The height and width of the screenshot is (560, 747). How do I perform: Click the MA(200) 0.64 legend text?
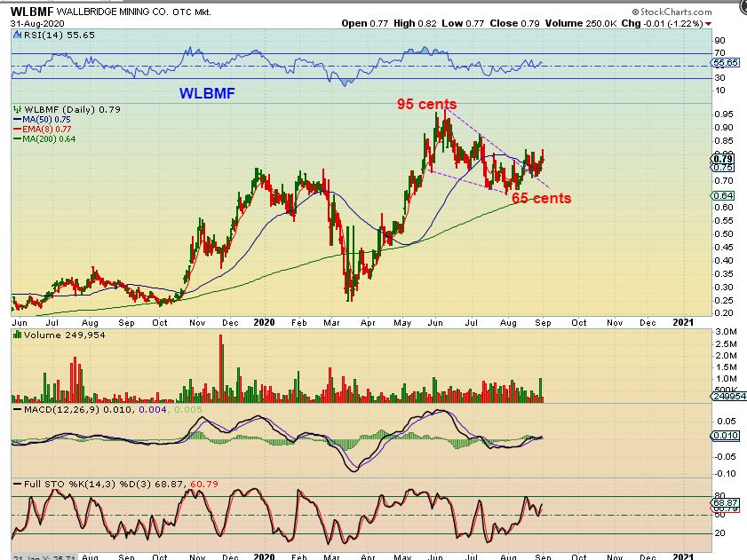point(49,139)
